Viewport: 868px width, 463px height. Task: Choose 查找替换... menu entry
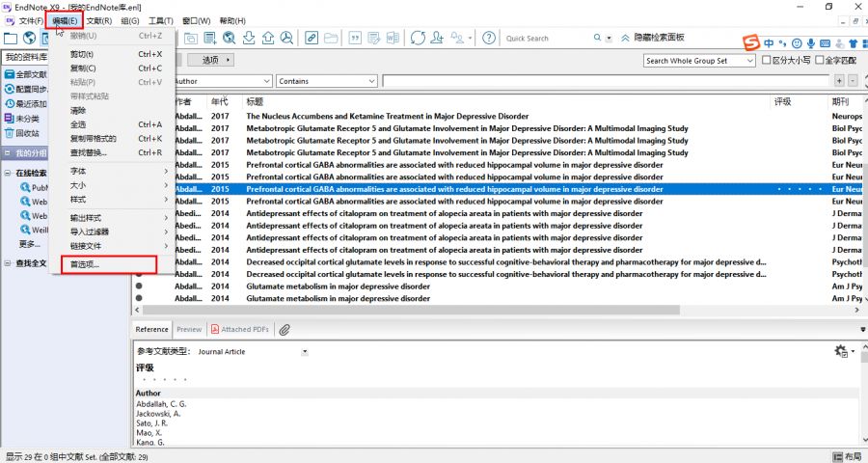coord(89,152)
